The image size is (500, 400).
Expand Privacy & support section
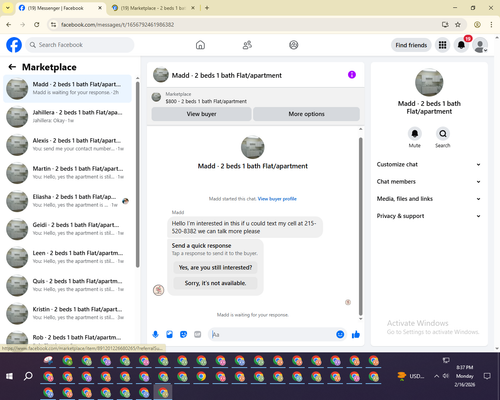(429, 216)
